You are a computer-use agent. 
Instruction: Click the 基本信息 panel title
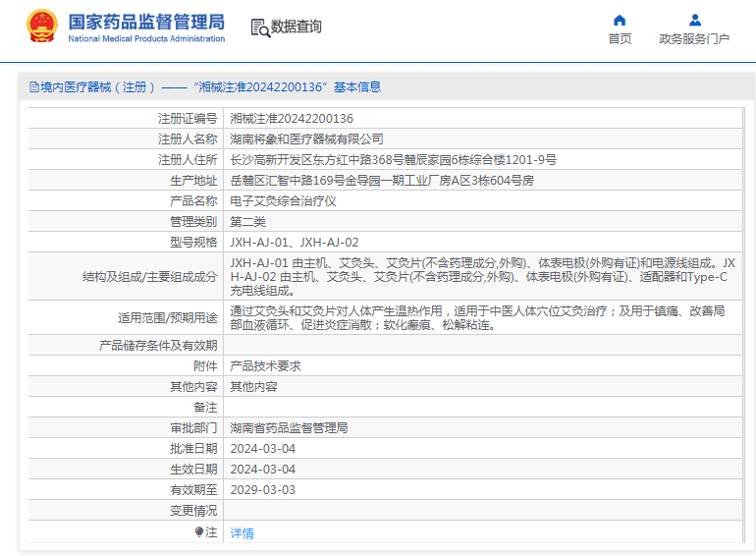tap(357, 87)
